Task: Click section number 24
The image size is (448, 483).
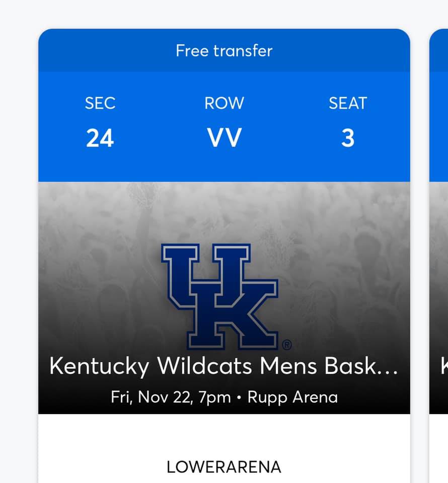Action: pyautogui.click(x=100, y=138)
